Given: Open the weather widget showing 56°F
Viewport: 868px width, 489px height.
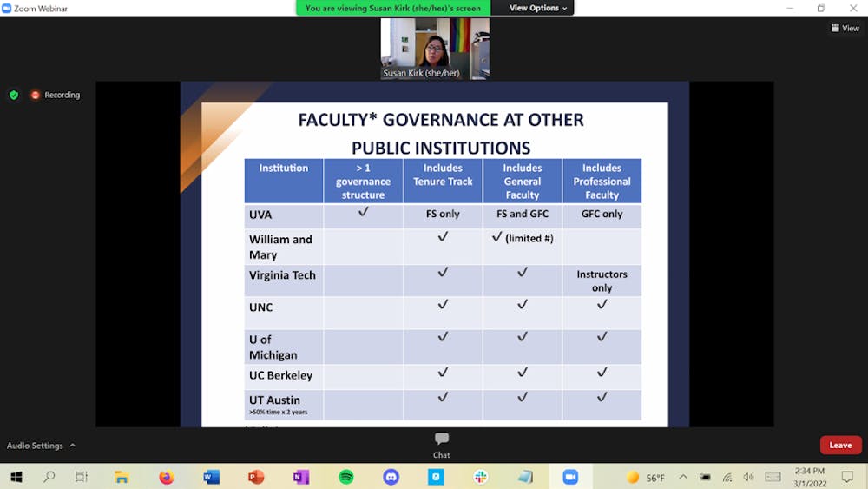Looking at the screenshot, I should (x=646, y=478).
